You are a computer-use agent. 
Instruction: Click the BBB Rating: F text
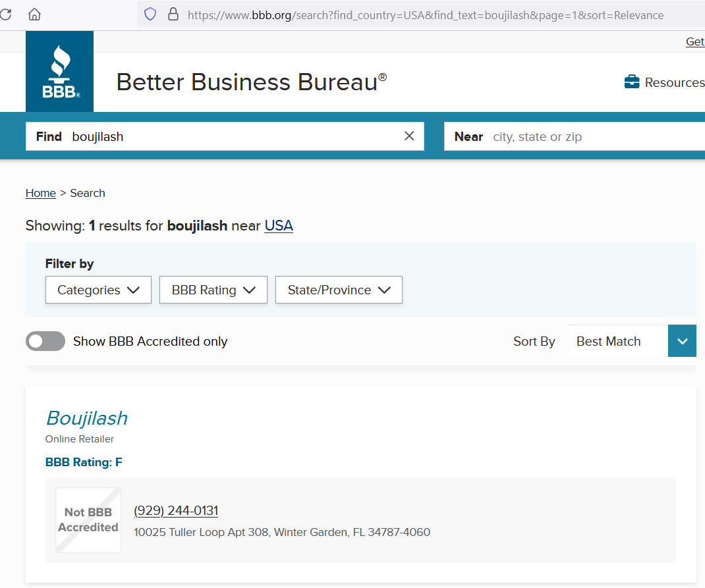click(x=84, y=462)
